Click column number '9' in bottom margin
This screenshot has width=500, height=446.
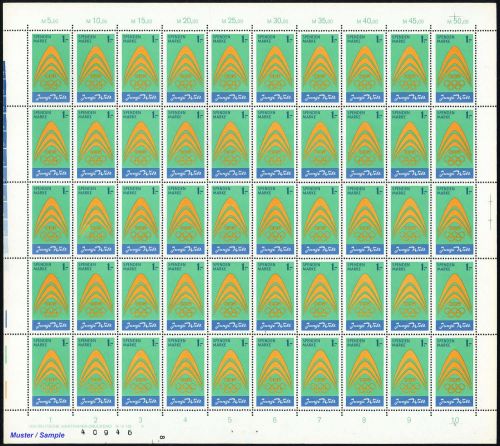(409, 420)
